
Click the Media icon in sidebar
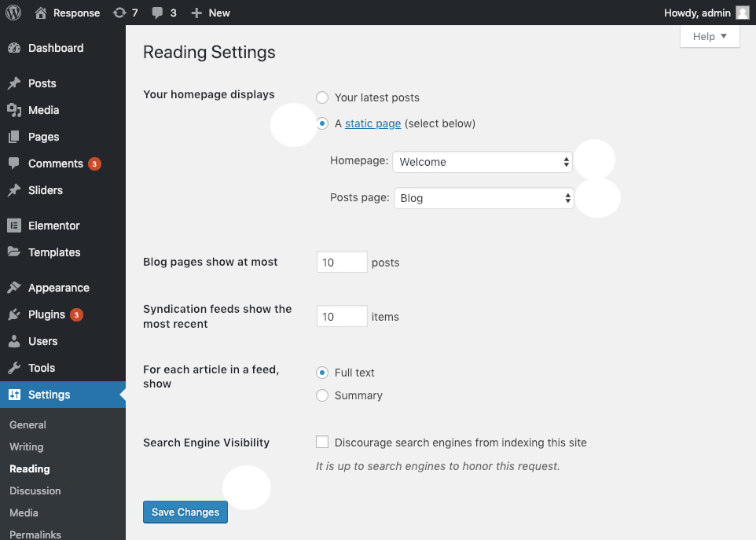click(x=14, y=110)
